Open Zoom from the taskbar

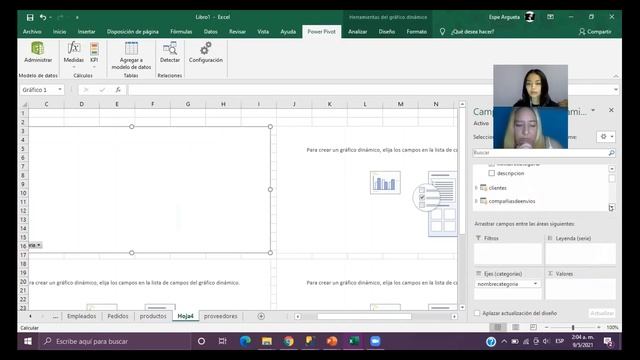[375, 341]
